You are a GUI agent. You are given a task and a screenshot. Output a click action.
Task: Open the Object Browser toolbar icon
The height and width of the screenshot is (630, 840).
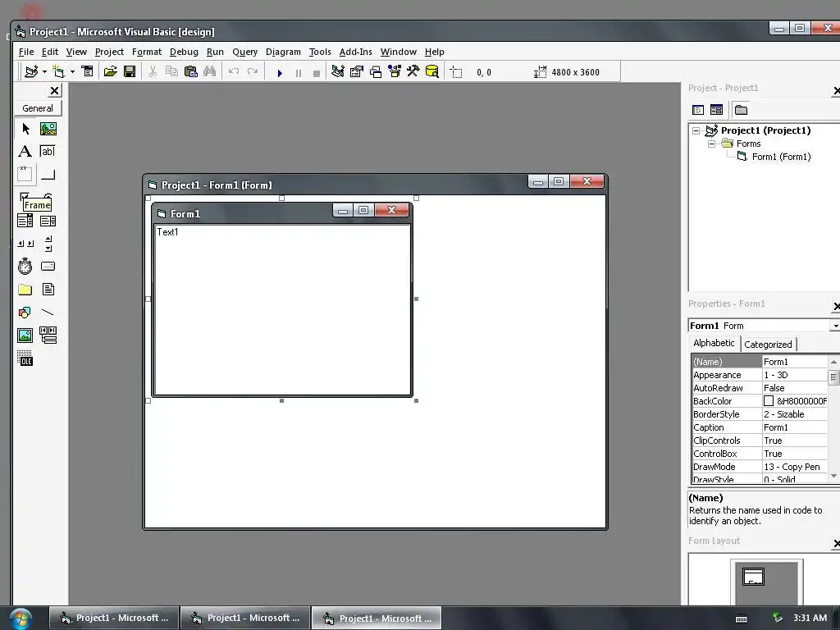pyautogui.click(x=395, y=71)
